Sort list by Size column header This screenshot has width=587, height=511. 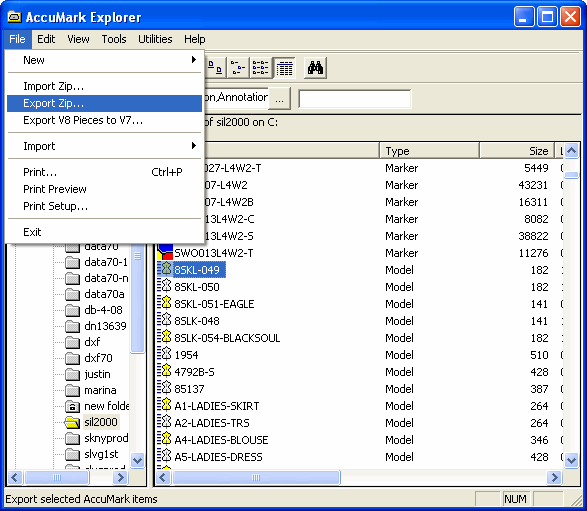click(517, 151)
